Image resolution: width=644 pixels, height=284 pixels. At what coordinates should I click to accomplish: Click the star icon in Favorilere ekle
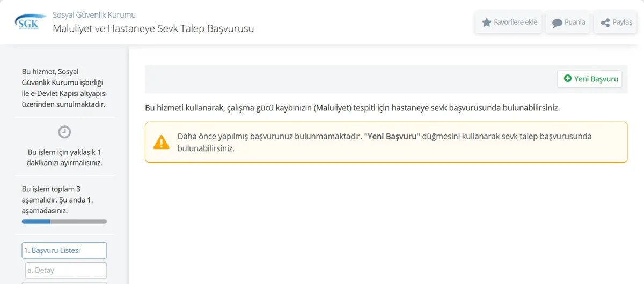coord(487,23)
